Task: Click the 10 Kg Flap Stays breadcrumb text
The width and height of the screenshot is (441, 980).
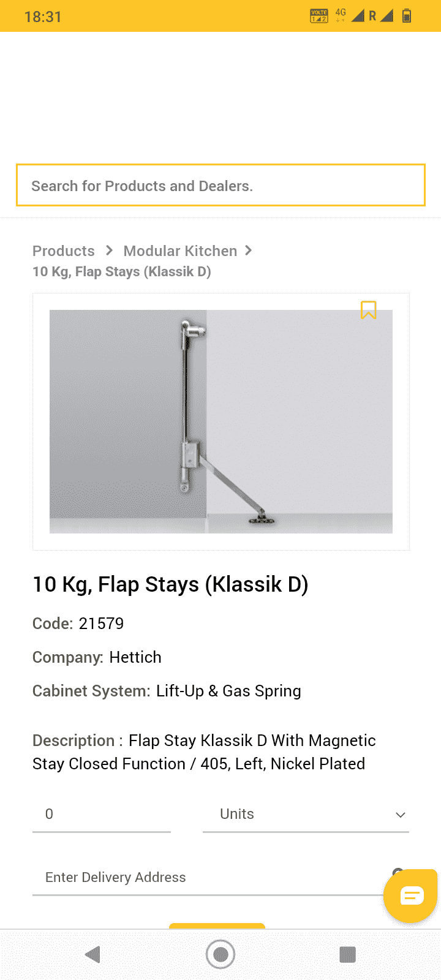Action: (122, 272)
